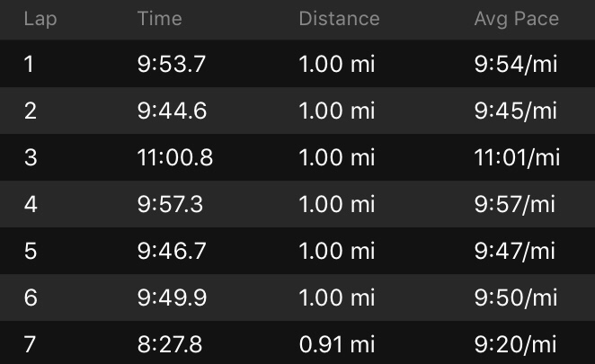
Task: Select lap 1 row number
Action: [x=29, y=65]
